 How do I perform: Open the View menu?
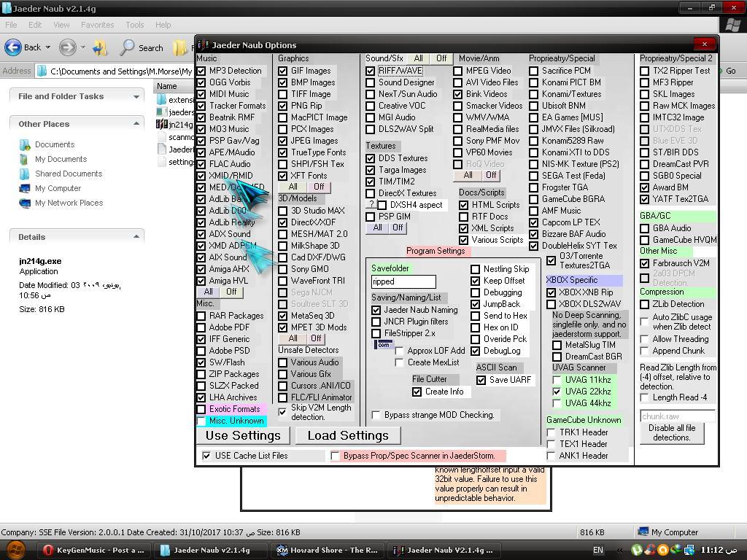coord(61,25)
